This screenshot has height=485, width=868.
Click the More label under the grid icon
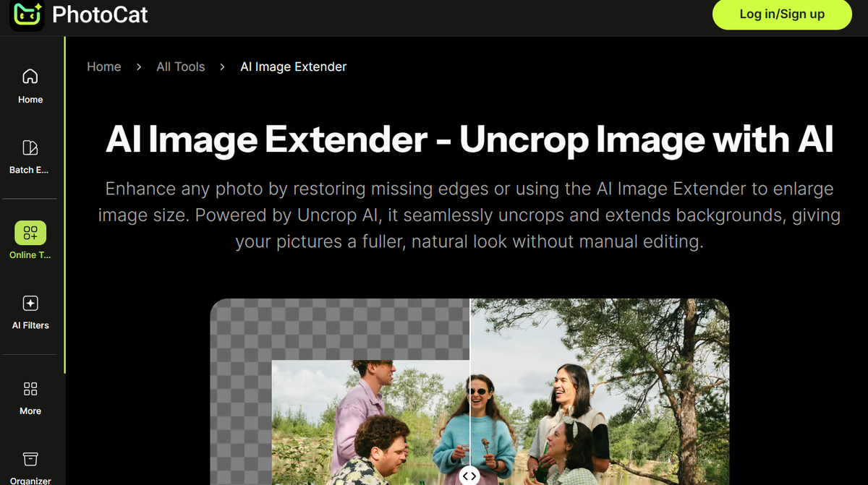coord(30,411)
